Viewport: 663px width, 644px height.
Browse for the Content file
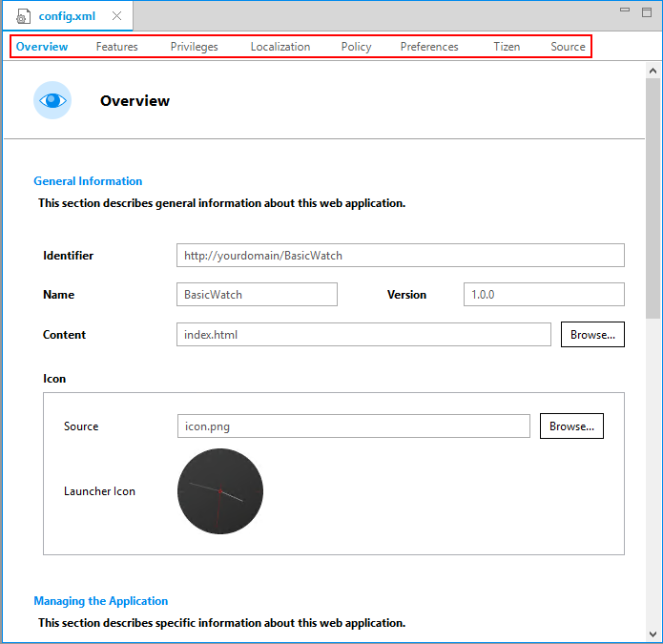tap(592, 335)
